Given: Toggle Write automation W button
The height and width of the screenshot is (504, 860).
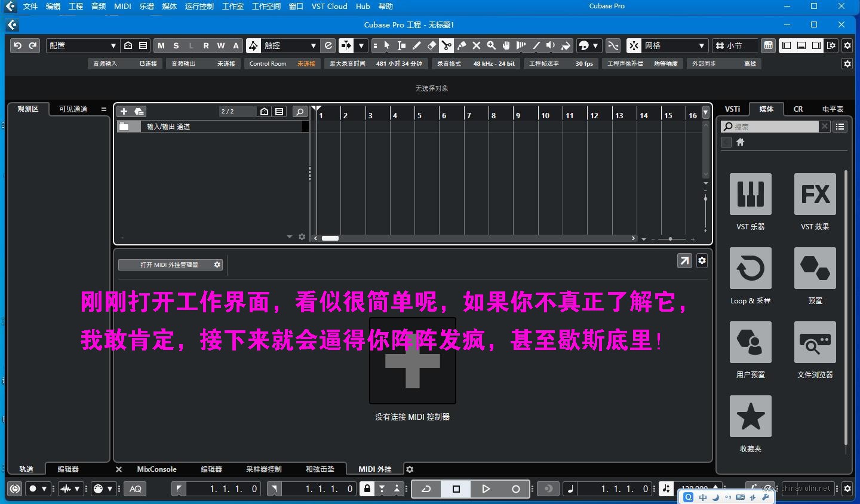Looking at the screenshot, I should click(x=221, y=45).
